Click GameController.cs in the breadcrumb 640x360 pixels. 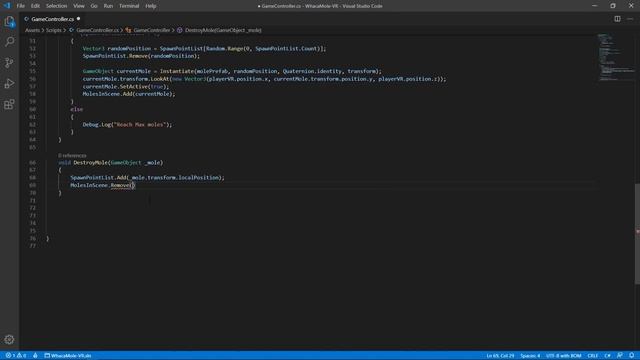click(x=97, y=30)
